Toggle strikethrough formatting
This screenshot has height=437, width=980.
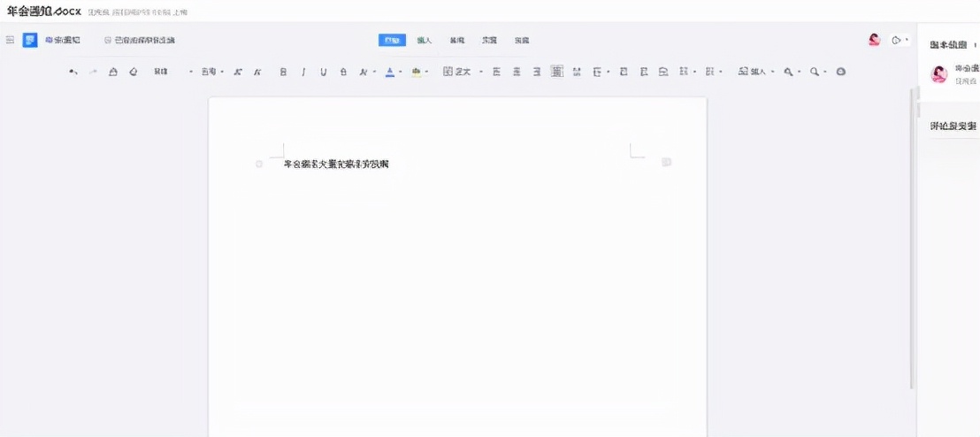[x=343, y=72]
